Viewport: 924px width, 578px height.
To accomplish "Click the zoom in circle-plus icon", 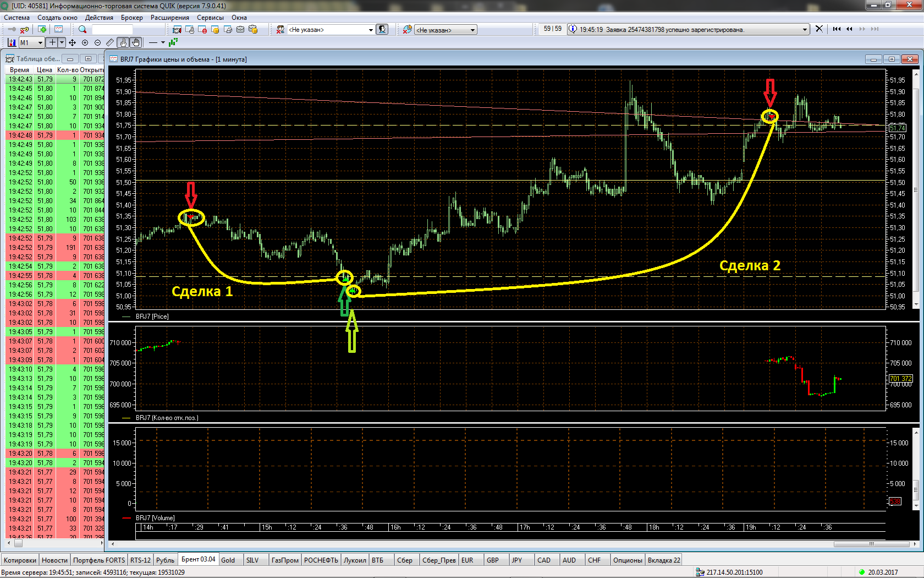I will tap(85, 42).
